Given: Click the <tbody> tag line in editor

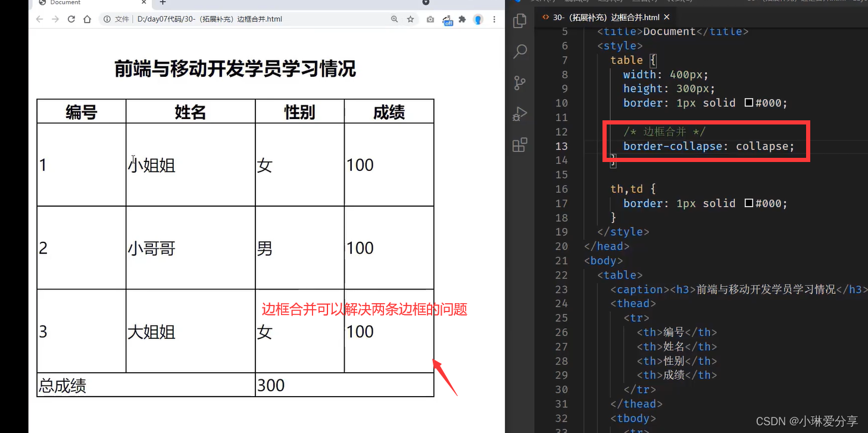Looking at the screenshot, I should pyautogui.click(x=633, y=418).
